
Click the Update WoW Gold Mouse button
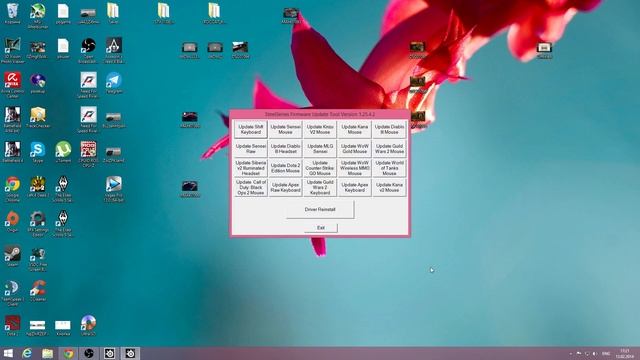coord(355,149)
